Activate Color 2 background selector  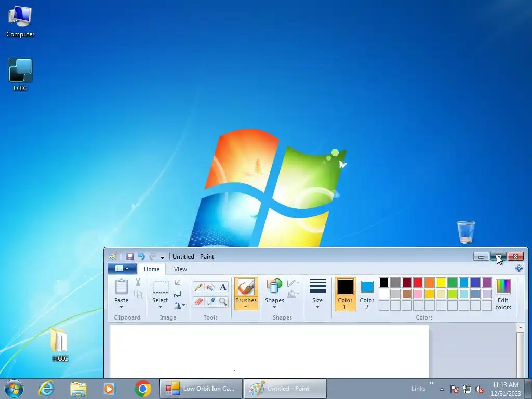[x=367, y=294]
